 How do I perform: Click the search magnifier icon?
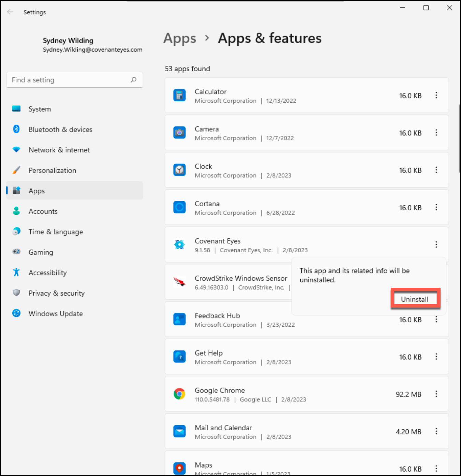point(133,80)
